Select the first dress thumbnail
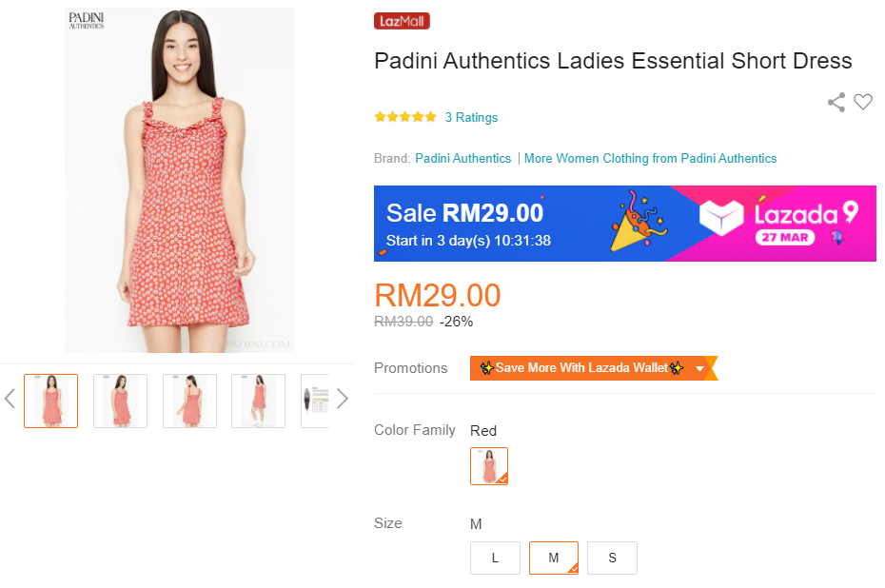Image resolution: width=885 pixels, height=588 pixels. tap(51, 401)
